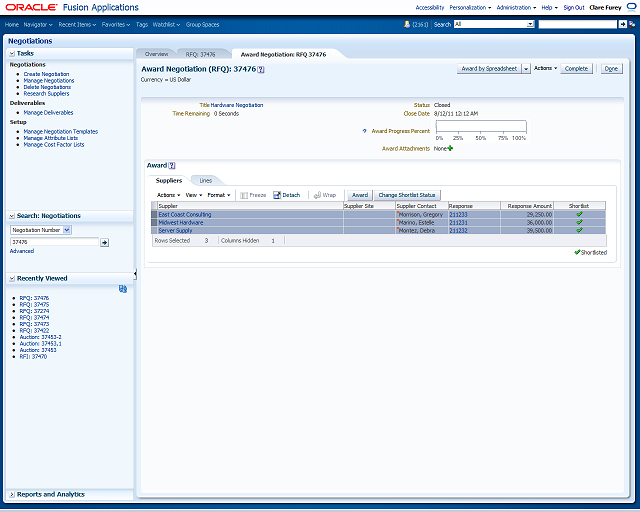640x512 pixels.
Task: Run the global search arrow button
Action: tap(622, 24)
